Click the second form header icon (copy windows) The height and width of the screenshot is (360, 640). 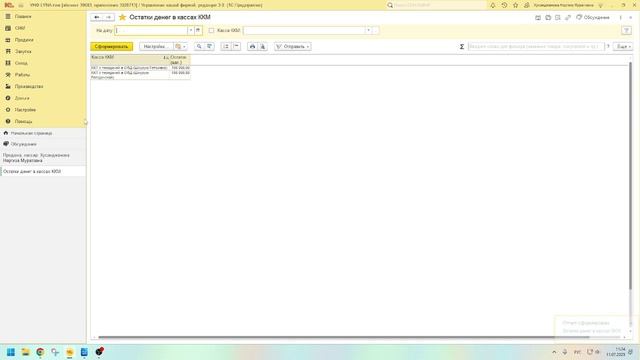(x=548, y=17)
